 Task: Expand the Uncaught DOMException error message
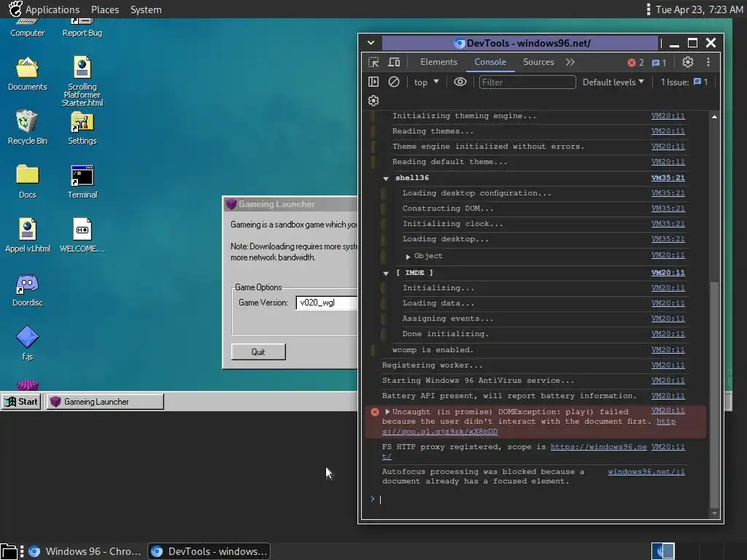point(387,411)
